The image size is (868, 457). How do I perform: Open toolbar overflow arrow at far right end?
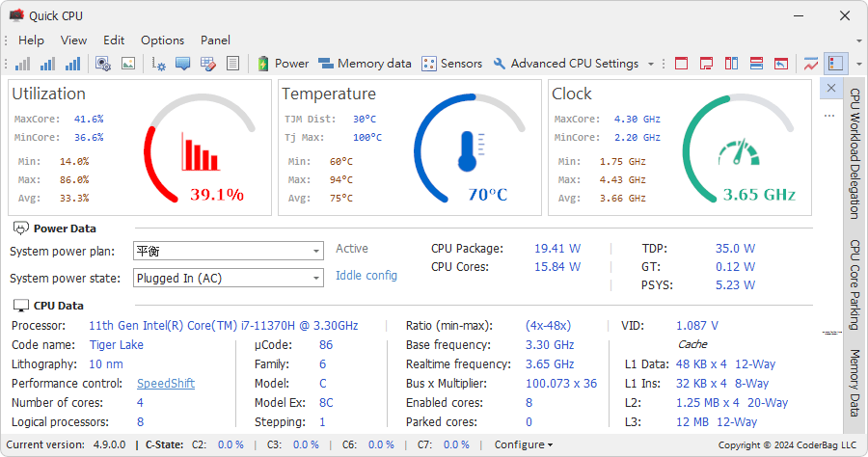tap(859, 65)
